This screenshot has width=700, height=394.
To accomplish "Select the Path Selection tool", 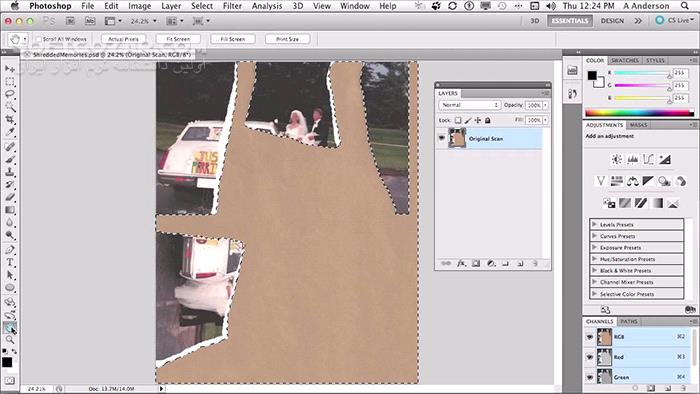I will (10, 275).
